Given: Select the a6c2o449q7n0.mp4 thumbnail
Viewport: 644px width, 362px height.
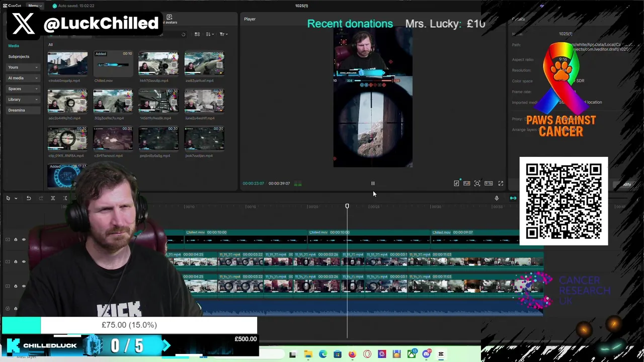Looking at the screenshot, I should pyautogui.click(x=67, y=101).
